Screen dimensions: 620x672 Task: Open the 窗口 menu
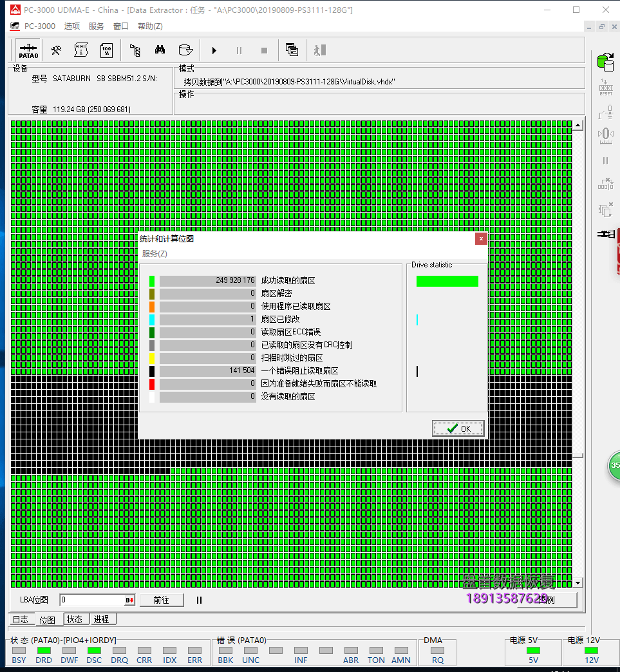pyautogui.click(x=121, y=26)
